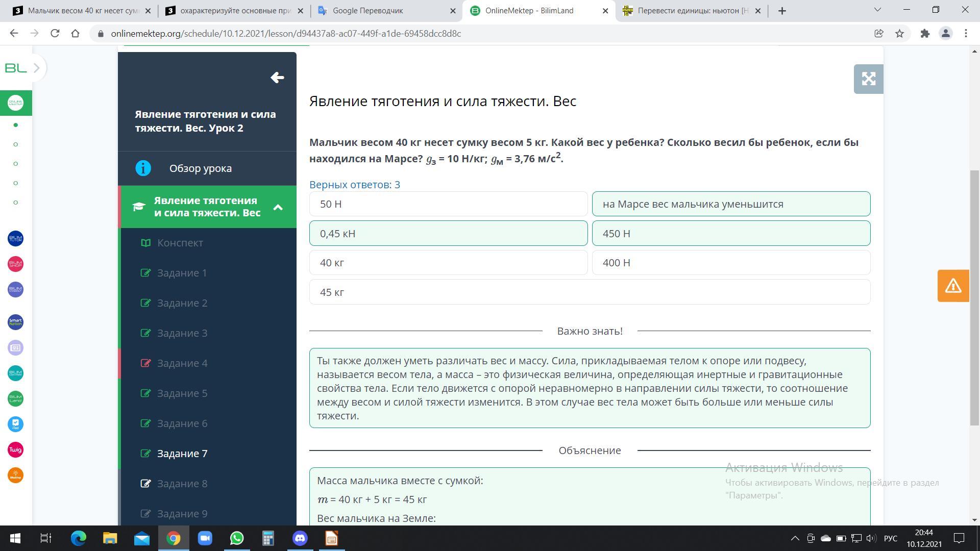The width and height of the screenshot is (980, 551).
Task: Switch to Перевести единицы: ньютон tab
Action: (692, 11)
